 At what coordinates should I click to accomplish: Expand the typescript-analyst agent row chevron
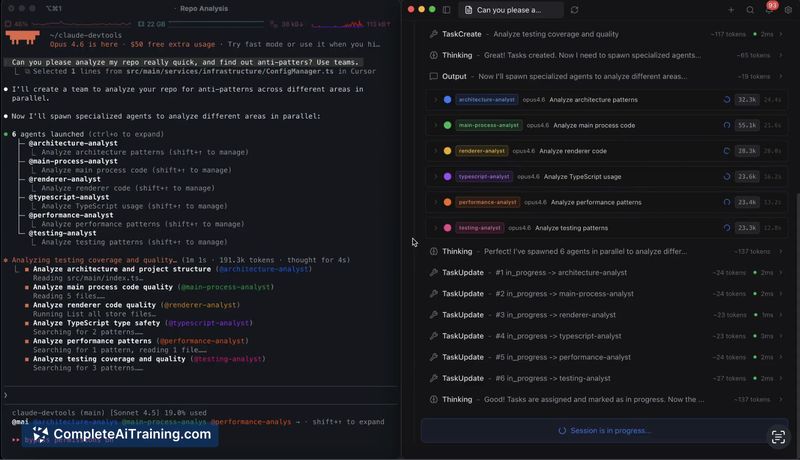[x=435, y=177]
